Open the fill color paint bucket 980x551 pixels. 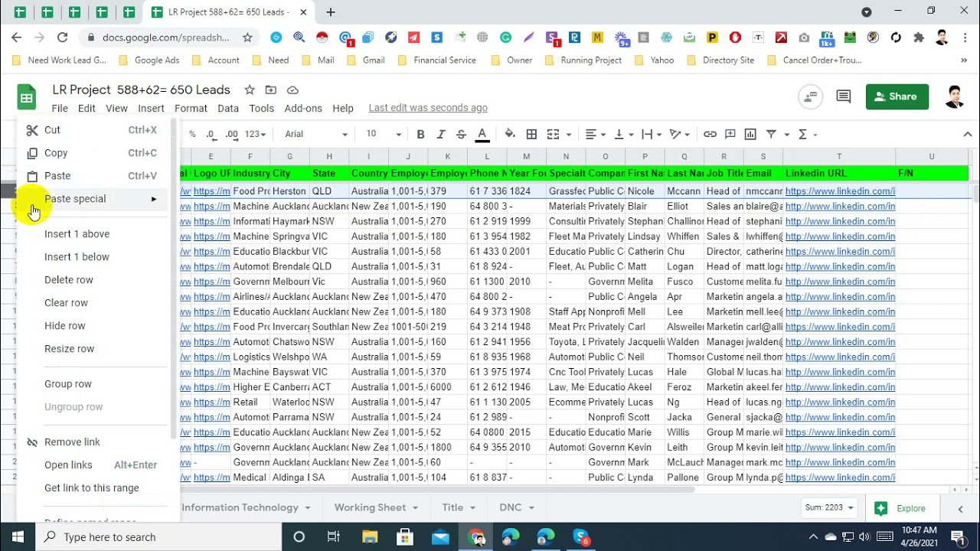click(x=510, y=134)
